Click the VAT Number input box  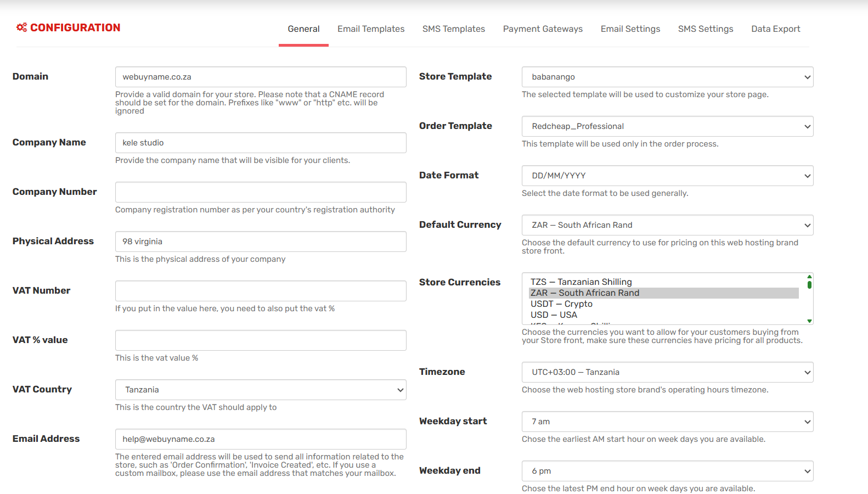tap(261, 291)
